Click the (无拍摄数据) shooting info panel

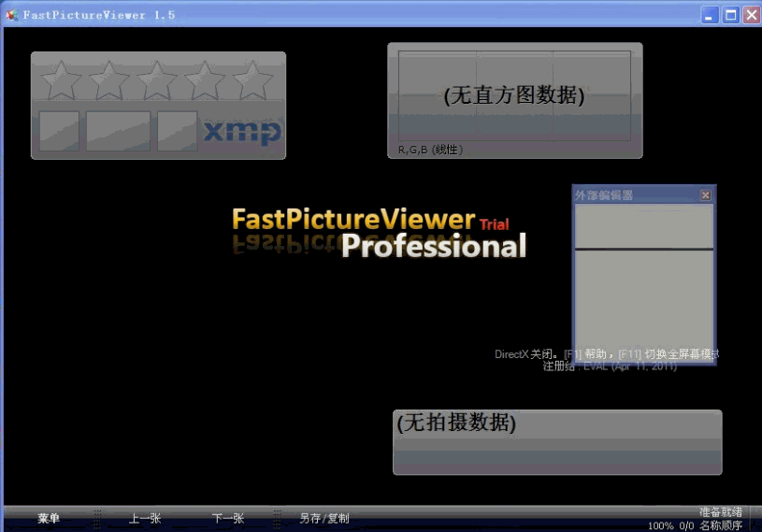pos(557,442)
